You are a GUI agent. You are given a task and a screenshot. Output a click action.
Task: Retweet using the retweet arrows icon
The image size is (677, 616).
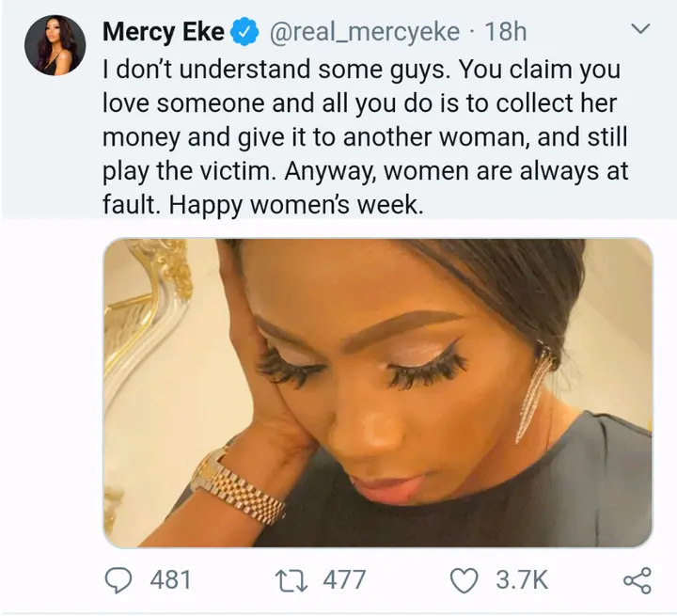pos(291,580)
